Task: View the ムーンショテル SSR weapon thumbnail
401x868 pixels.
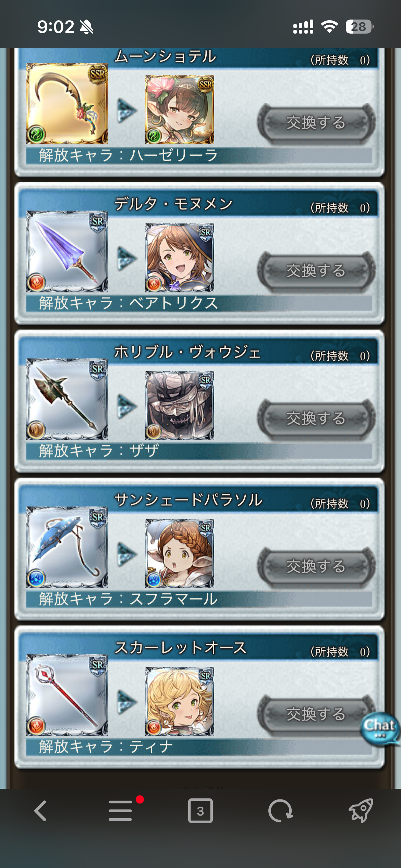Action: coord(67,104)
